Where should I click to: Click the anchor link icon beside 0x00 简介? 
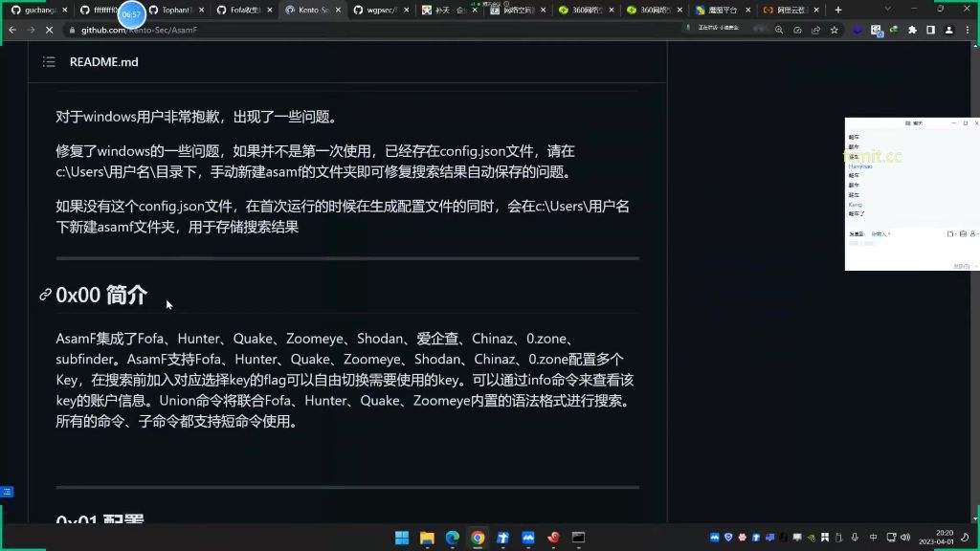[45, 295]
